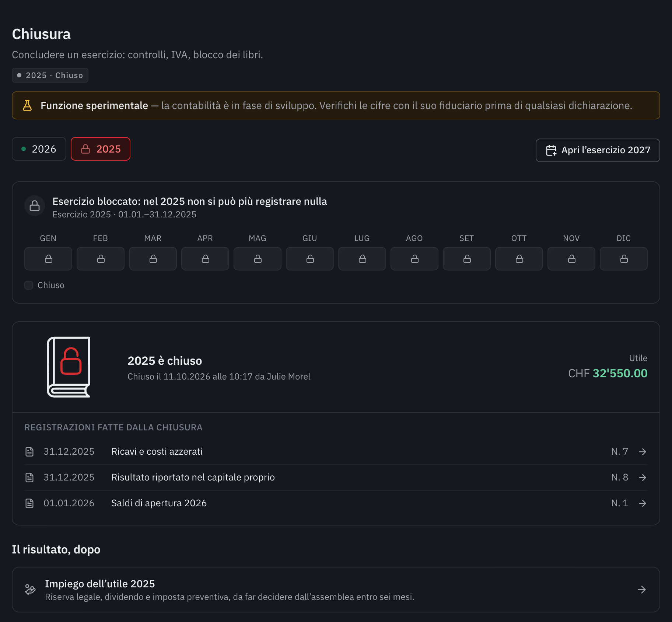
Task: Select the locked MAG month cell
Action: coord(258,259)
